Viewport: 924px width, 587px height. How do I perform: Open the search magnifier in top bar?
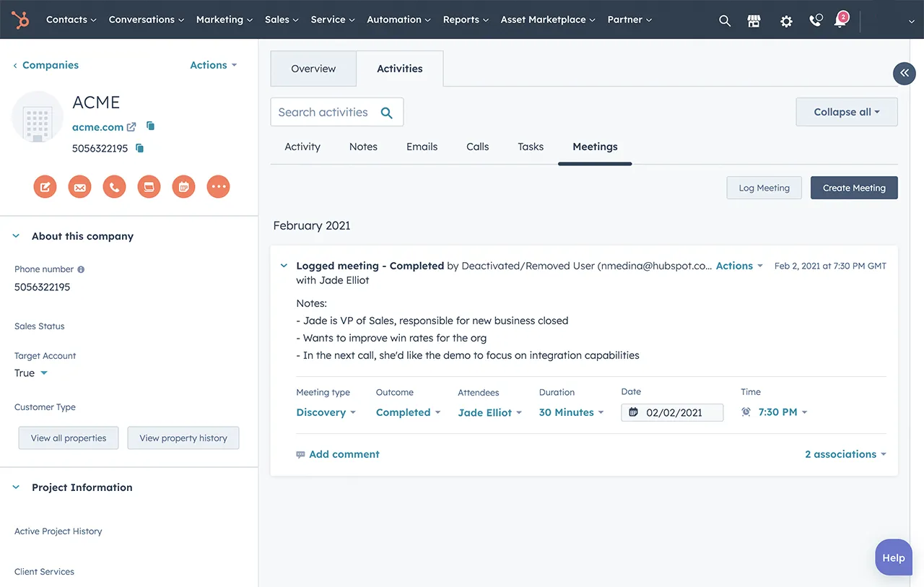[x=725, y=20]
